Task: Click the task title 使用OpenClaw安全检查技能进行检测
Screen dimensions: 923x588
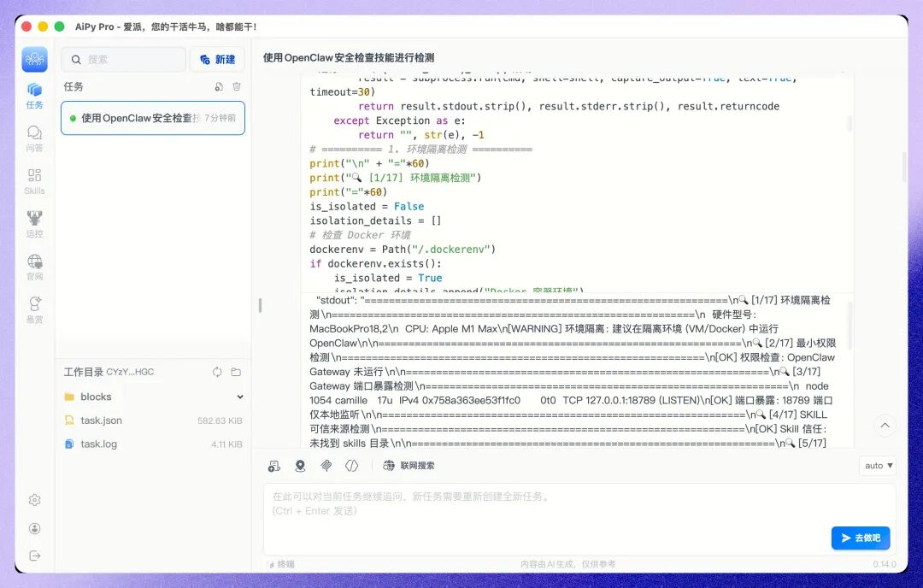Action: (x=349, y=57)
